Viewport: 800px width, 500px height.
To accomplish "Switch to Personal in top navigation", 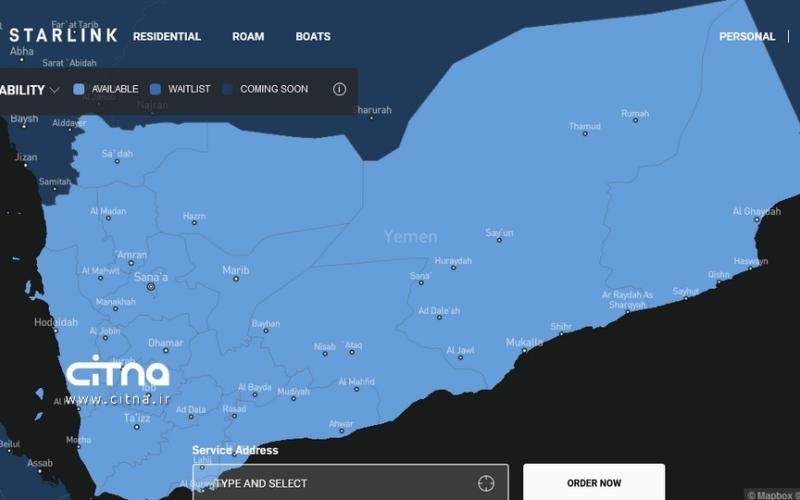I will (747, 36).
